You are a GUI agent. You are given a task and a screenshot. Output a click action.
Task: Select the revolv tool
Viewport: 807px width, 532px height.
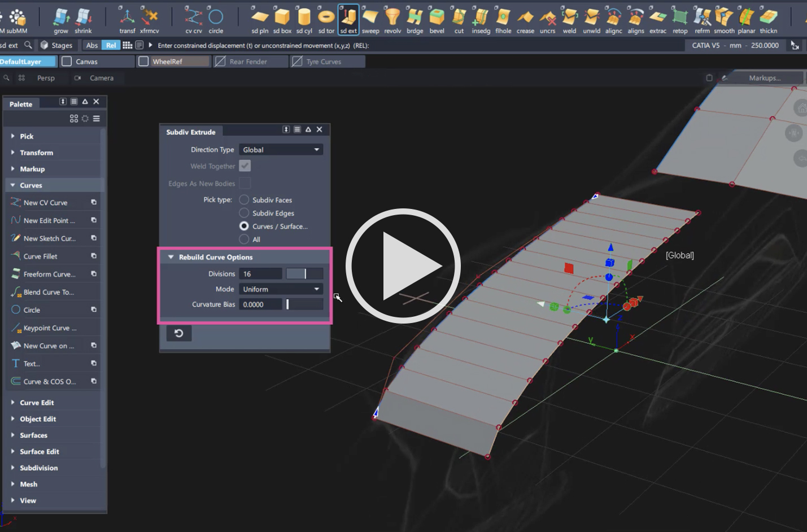coord(392,18)
